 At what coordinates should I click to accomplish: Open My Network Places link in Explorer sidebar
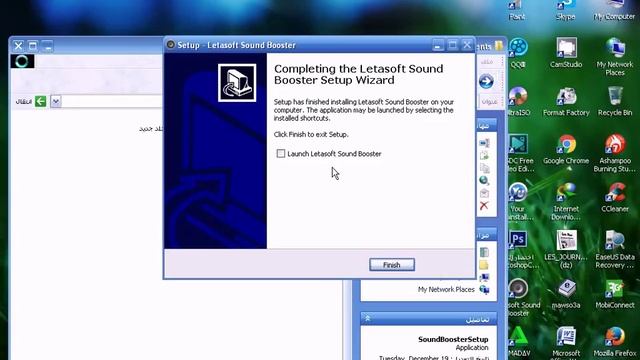[446, 289]
